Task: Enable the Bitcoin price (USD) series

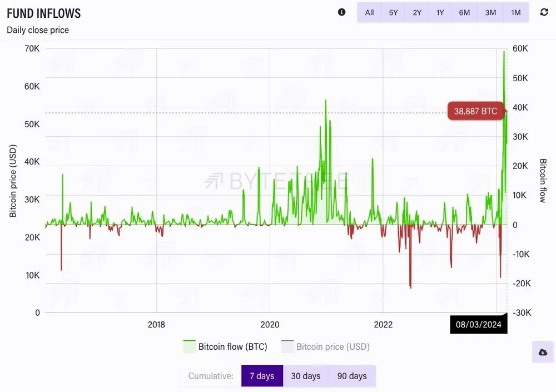Action: (332, 346)
